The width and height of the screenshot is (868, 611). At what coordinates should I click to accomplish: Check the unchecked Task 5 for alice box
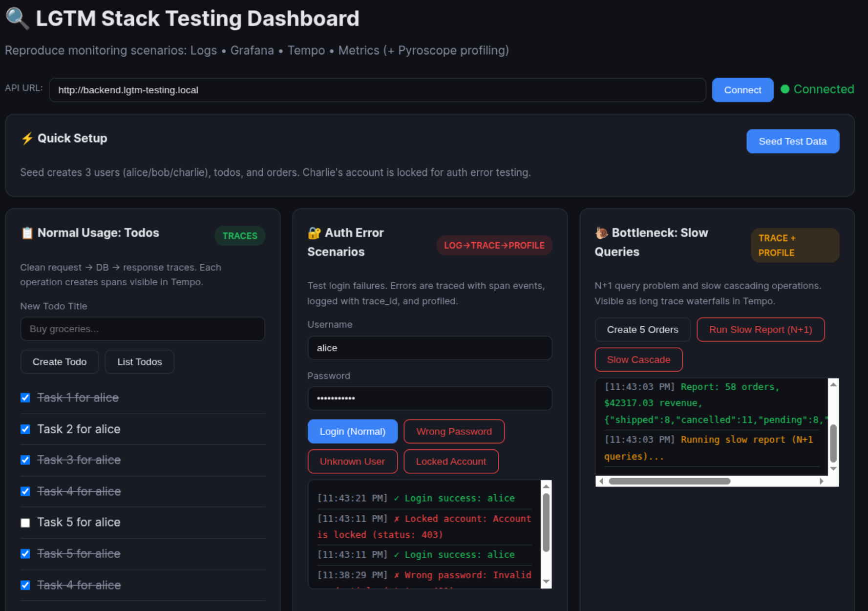pos(25,523)
